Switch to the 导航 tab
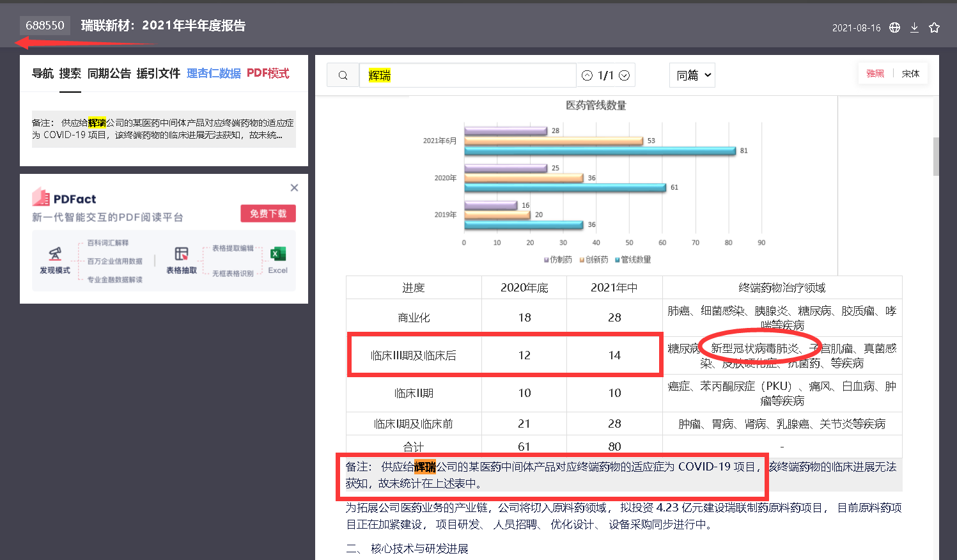The image size is (957, 560). pos(43,74)
